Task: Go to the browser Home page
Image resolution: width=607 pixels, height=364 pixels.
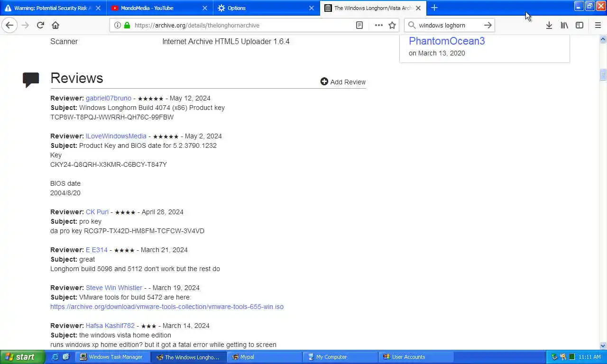Action: pos(55,25)
